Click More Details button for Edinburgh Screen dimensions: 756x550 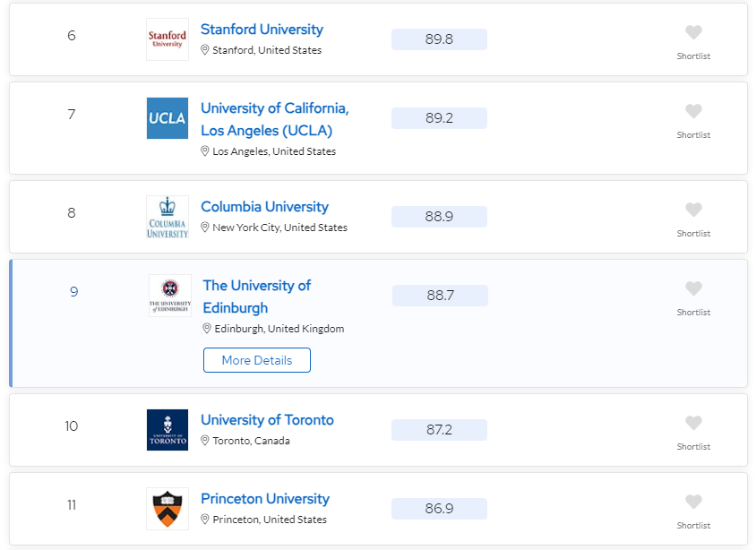pos(257,360)
